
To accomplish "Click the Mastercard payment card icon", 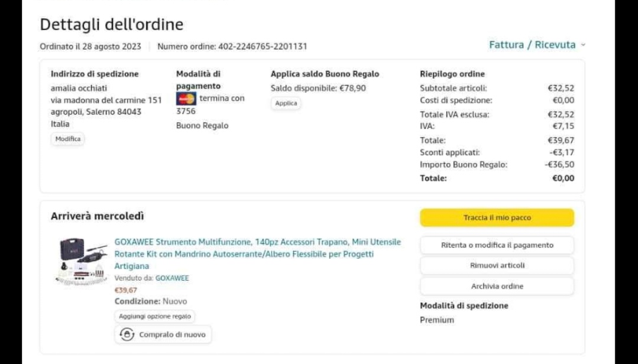I will point(186,99).
